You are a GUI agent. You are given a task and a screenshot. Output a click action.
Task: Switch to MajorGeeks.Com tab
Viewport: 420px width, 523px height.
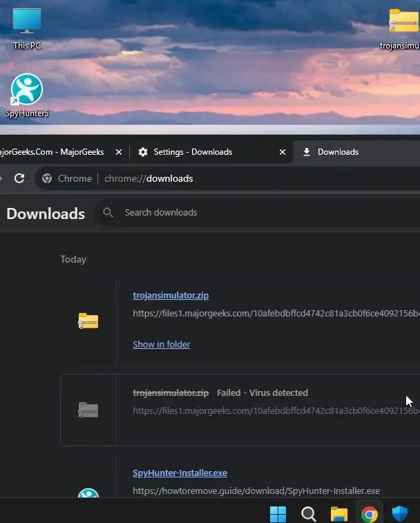coord(53,152)
